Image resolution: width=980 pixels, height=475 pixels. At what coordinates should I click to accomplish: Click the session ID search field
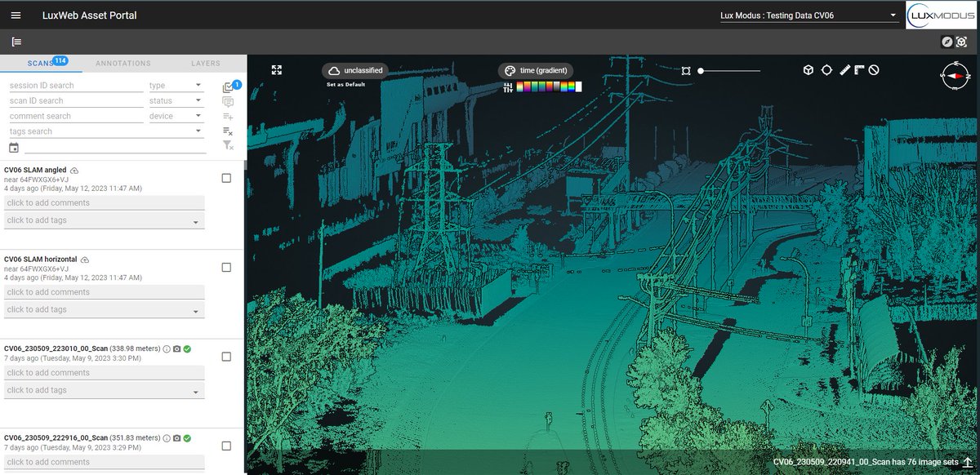tap(76, 85)
